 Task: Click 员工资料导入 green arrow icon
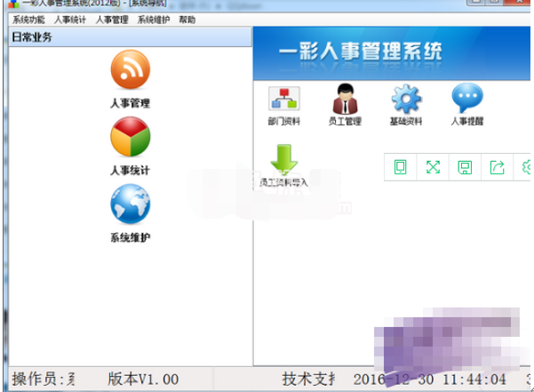pyautogui.click(x=284, y=159)
